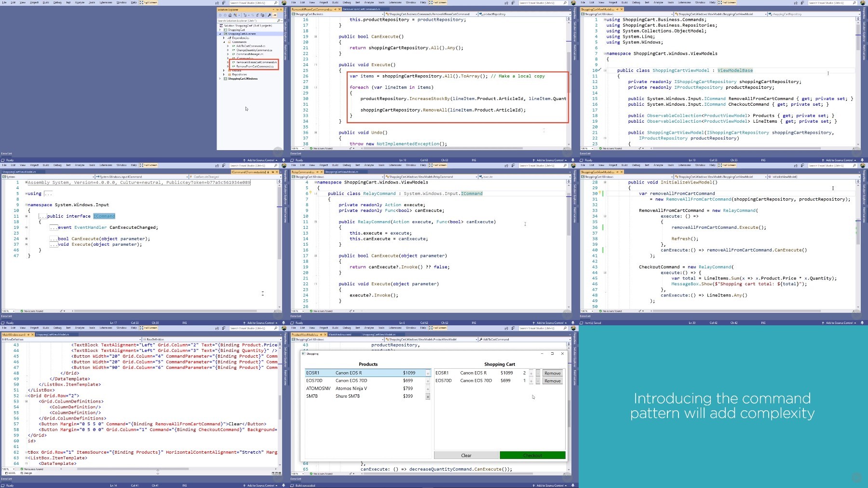The height and width of the screenshot is (488, 868).
Task: Click notification bell in Build succeeded status bar
Action: [x=573, y=486]
